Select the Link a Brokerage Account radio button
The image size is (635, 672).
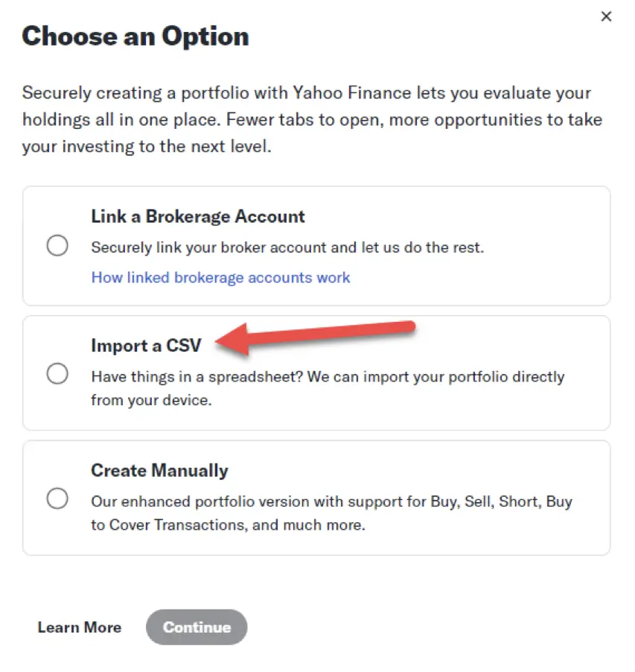point(57,246)
